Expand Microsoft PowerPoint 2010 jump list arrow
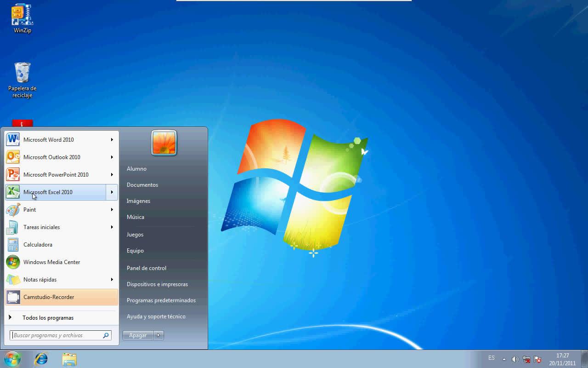Screen dimensions: 588x368 click(x=112, y=174)
